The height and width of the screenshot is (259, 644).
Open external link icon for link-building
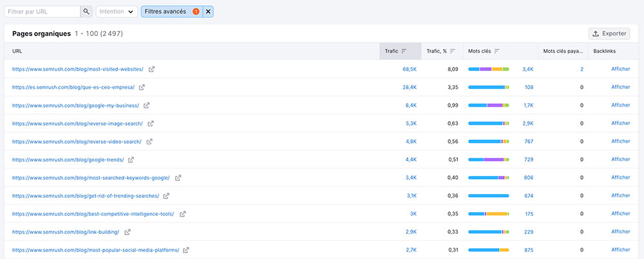coord(128,233)
